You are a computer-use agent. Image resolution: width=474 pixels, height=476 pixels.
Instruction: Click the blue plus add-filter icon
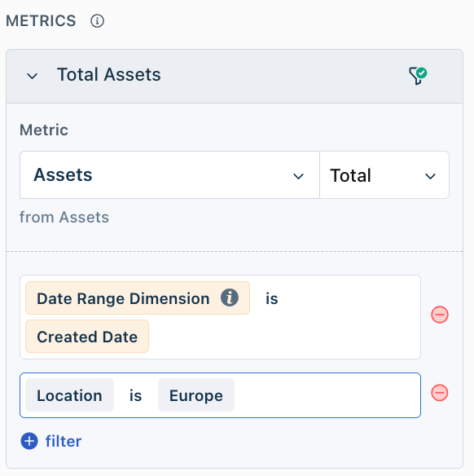pos(29,441)
